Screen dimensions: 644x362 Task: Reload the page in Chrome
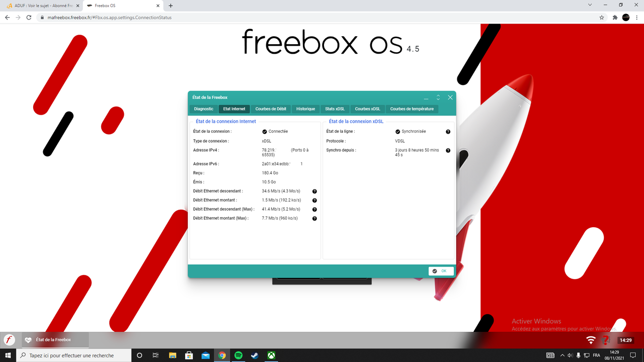tap(30, 17)
